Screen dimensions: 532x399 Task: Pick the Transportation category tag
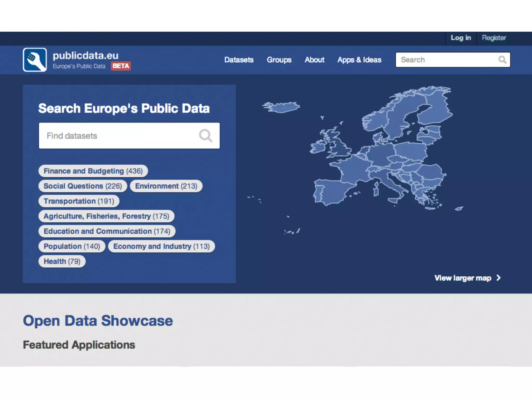point(79,201)
